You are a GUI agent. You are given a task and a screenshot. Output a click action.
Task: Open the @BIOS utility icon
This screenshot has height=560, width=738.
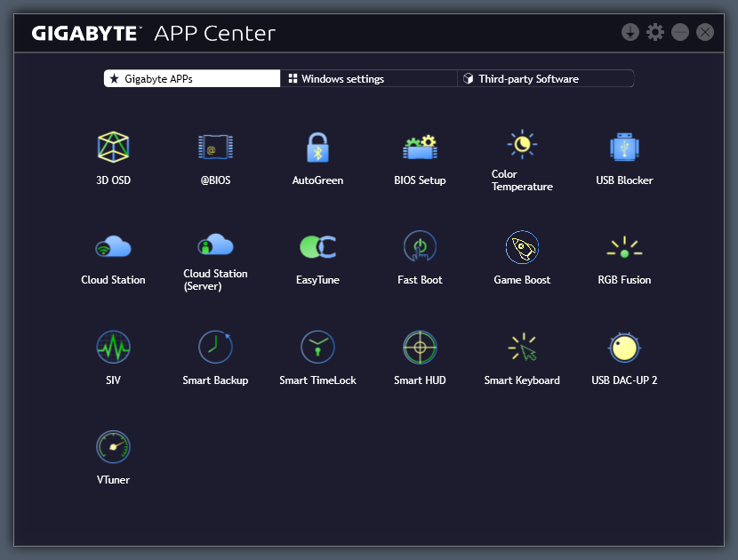click(x=215, y=147)
